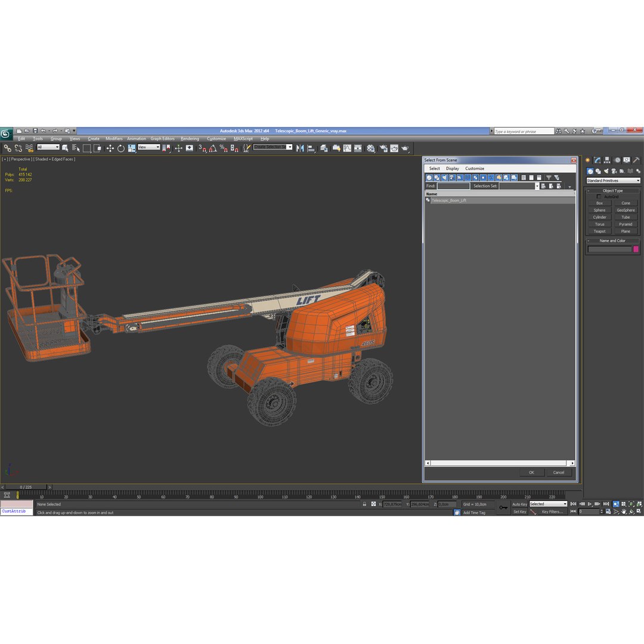Click the horizontal scrollbar in Select From Scene

500,463
